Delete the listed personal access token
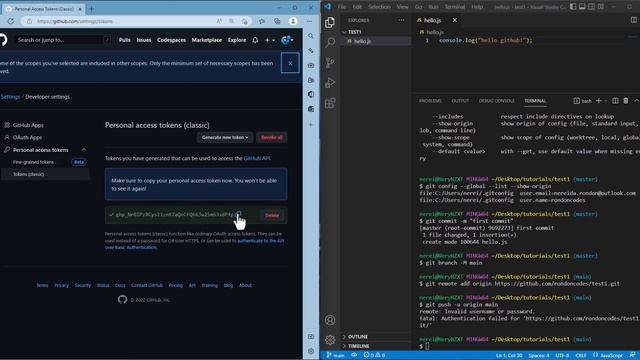 (x=272, y=215)
